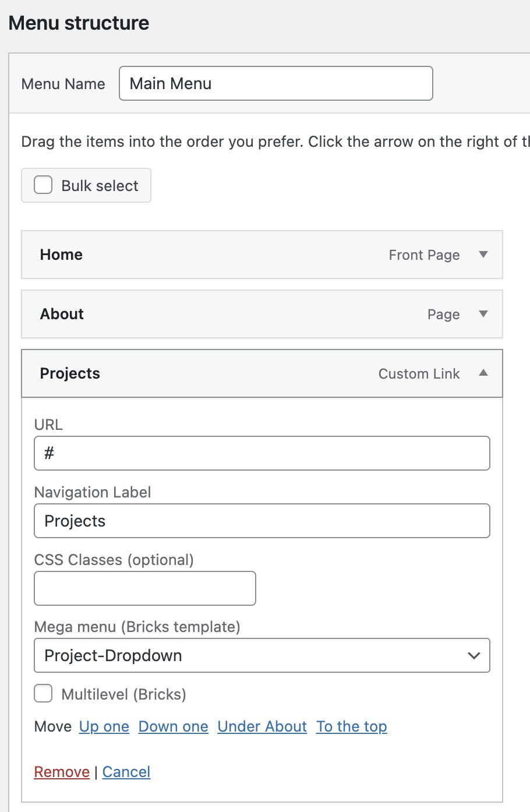This screenshot has height=812, width=530.
Task: Open the Mega menu Bricks template dropdown
Action: click(262, 655)
